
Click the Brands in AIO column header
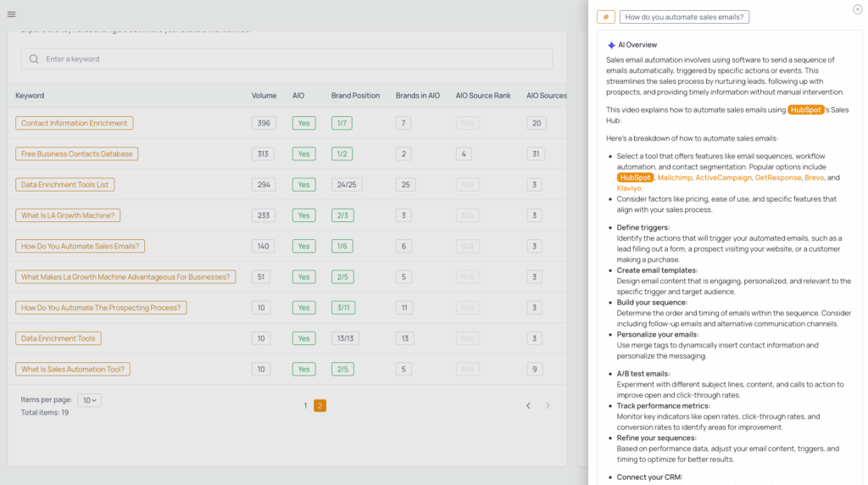(x=418, y=96)
